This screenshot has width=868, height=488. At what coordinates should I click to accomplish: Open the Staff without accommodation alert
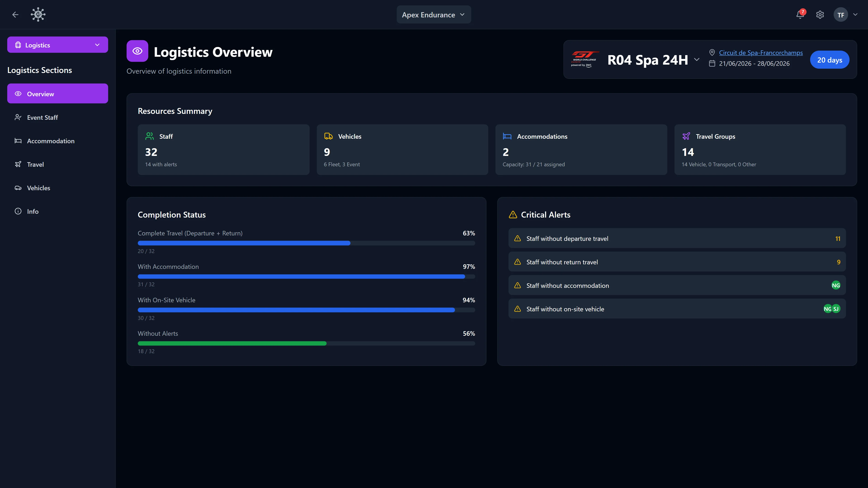pyautogui.click(x=677, y=285)
